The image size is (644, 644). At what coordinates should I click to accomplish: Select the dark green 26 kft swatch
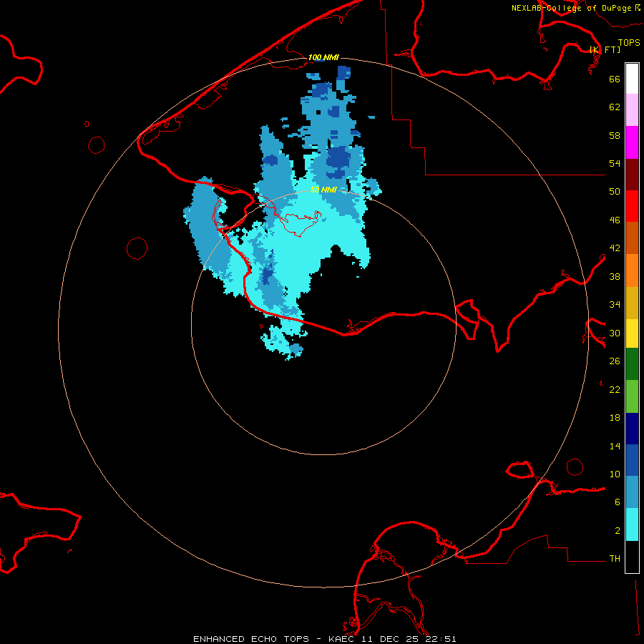(632, 364)
